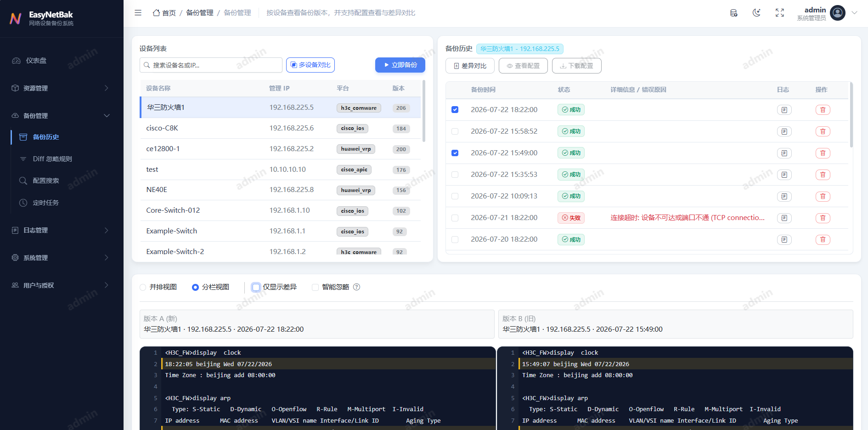
Task: Toggle dark mode moon icon
Action: [756, 13]
